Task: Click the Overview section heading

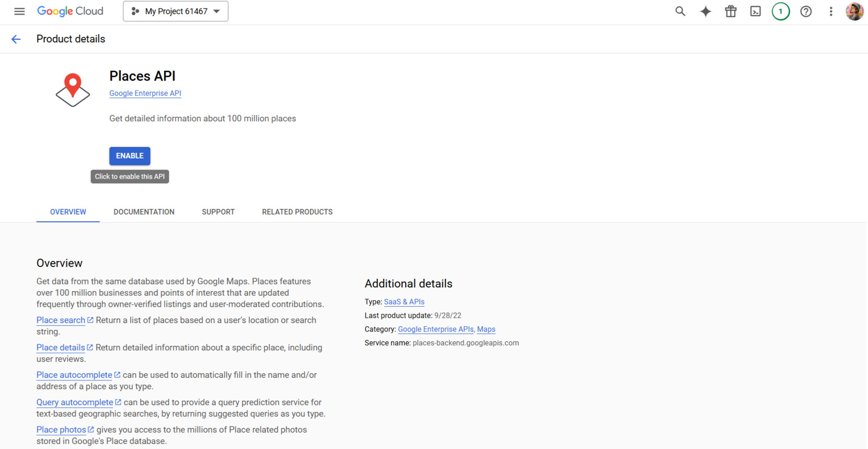Action: 60,263
